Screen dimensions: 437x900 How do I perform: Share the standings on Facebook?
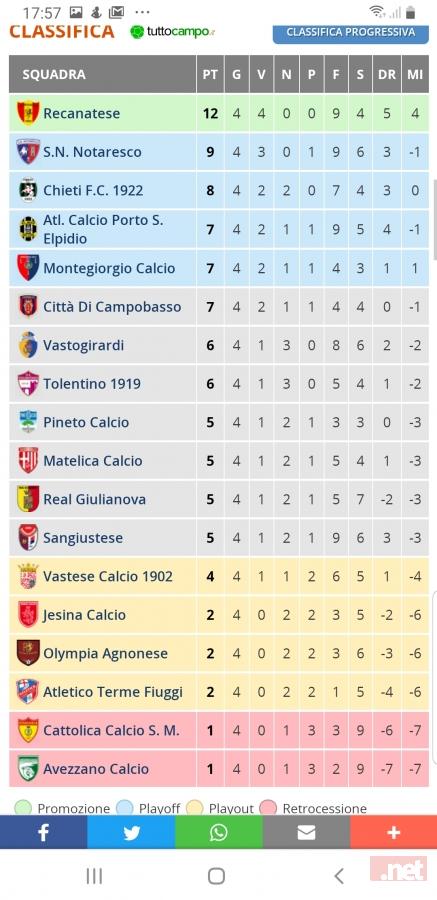(44, 832)
